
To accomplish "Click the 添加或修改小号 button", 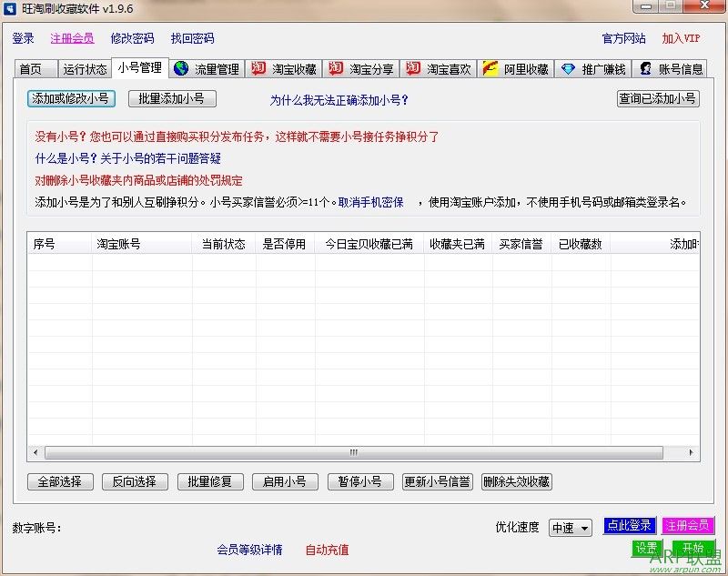I will point(72,99).
